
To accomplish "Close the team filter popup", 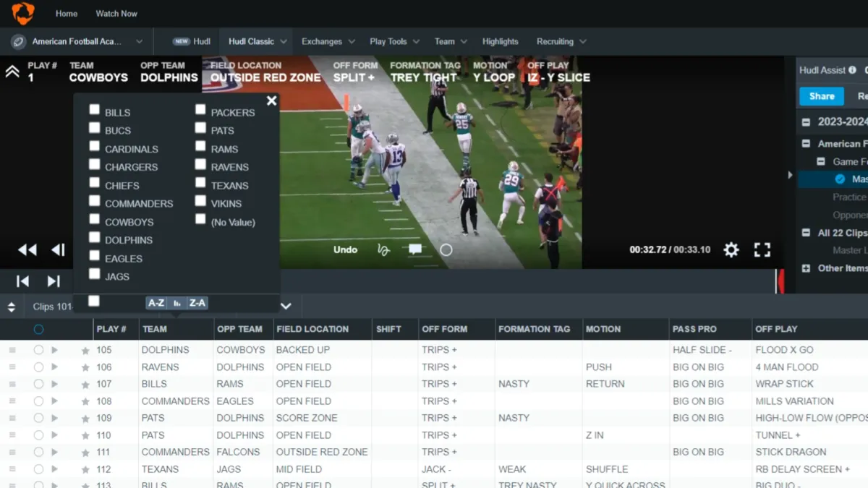I will pyautogui.click(x=271, y=100).
